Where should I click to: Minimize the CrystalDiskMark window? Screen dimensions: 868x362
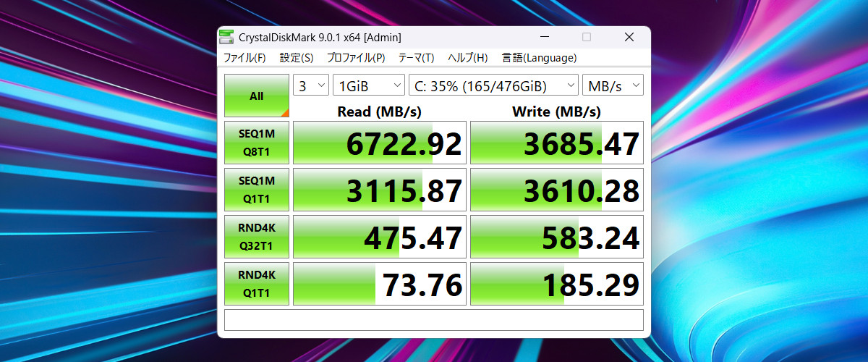pyautogui.click(x=544, y=38)
